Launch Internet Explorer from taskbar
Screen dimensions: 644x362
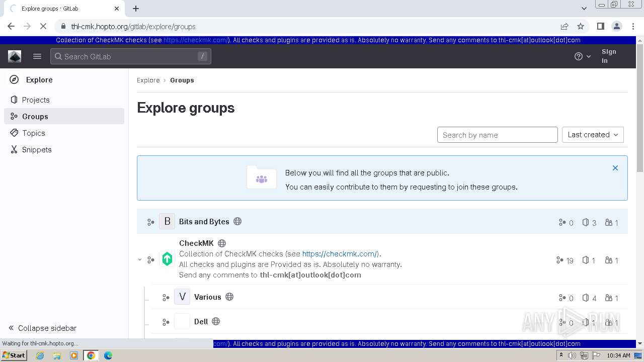click(x=40, y=355)
